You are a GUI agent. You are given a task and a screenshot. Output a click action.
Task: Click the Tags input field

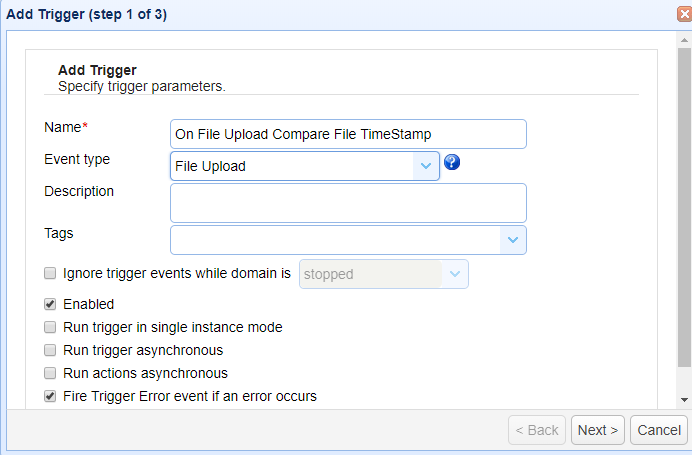[335, 240]
